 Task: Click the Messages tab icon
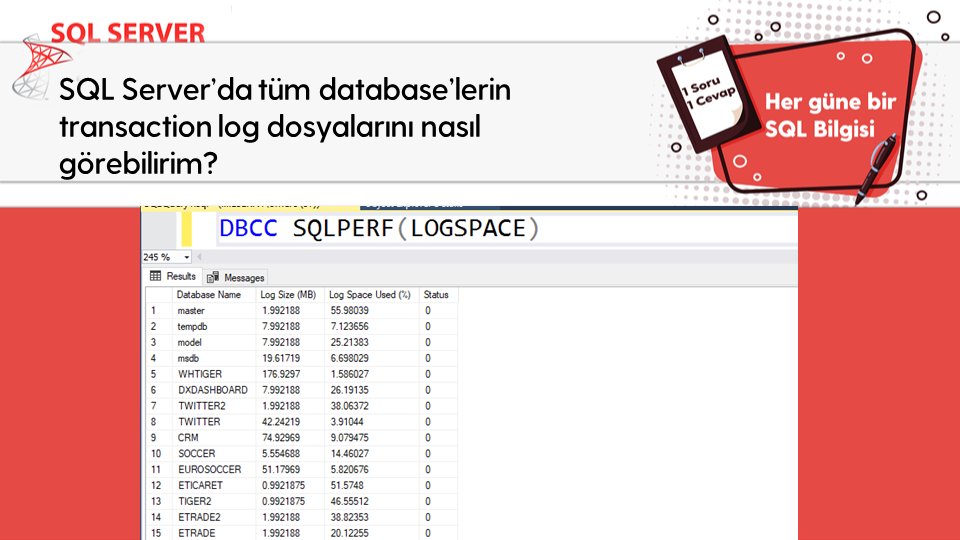[212, 278]
